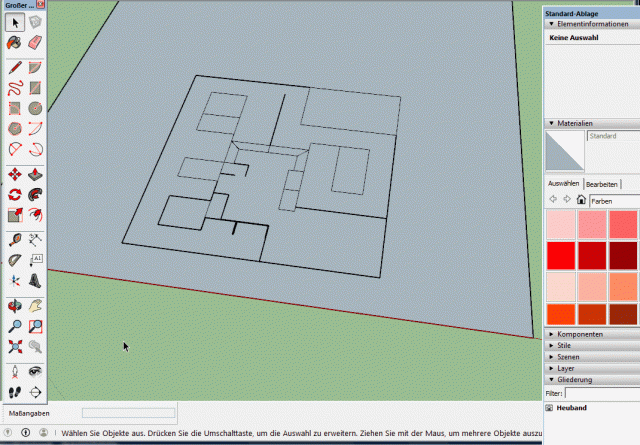Click the greyed Previous view icon
This screenshot has width=640, height=445.
(35, 347)
